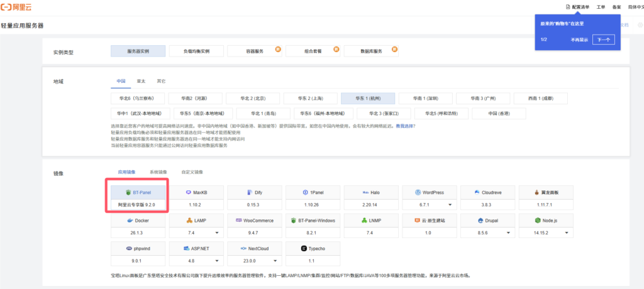Choose region 华北1 (青岛)
644x289 pixels.
click(x=264, y=113)
